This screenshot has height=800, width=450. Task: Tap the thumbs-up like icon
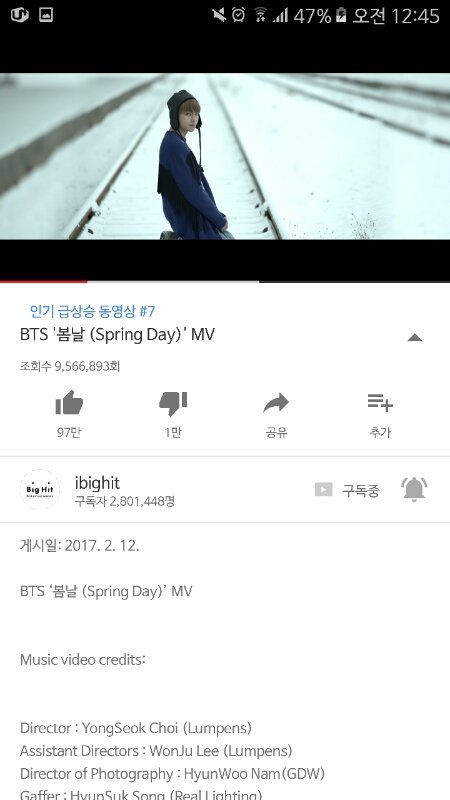coord(69,403)
